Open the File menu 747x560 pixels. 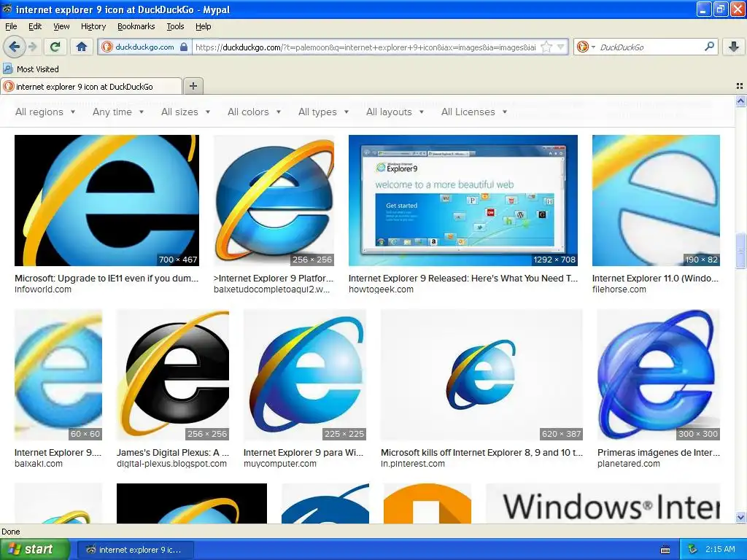11,26
